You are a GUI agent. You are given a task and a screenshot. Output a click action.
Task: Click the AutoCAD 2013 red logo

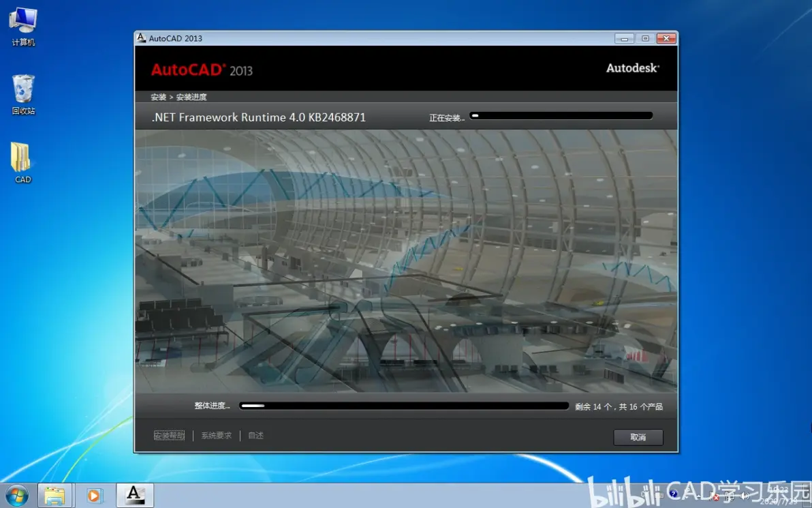202,70
